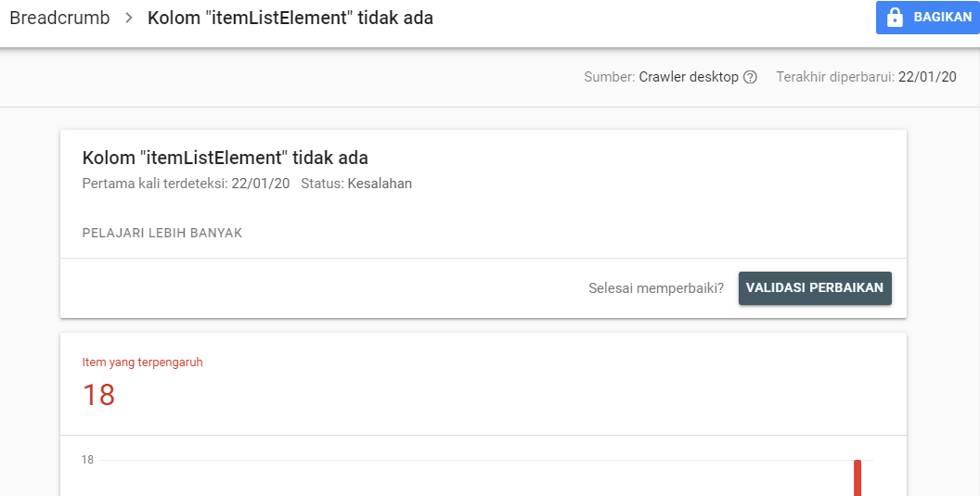Click the VALIDASI PERBAIKAN button

(x=815, y=287)
